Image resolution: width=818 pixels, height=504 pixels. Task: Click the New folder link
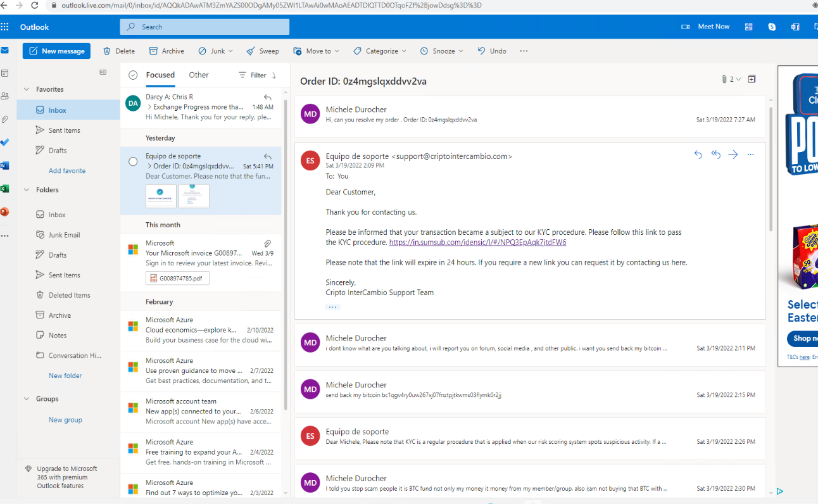pyautogui.click(x=65, y=375)
